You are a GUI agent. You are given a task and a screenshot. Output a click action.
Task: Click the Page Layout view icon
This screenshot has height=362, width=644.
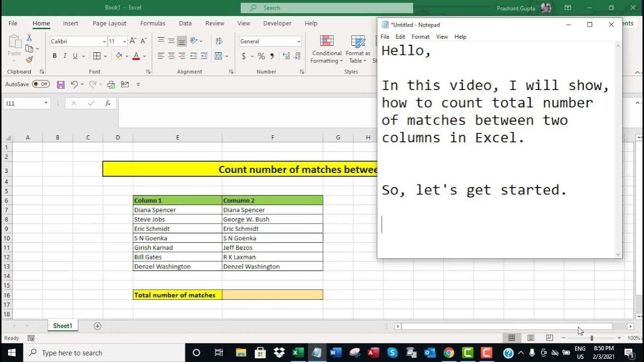[x=531, y=338]
